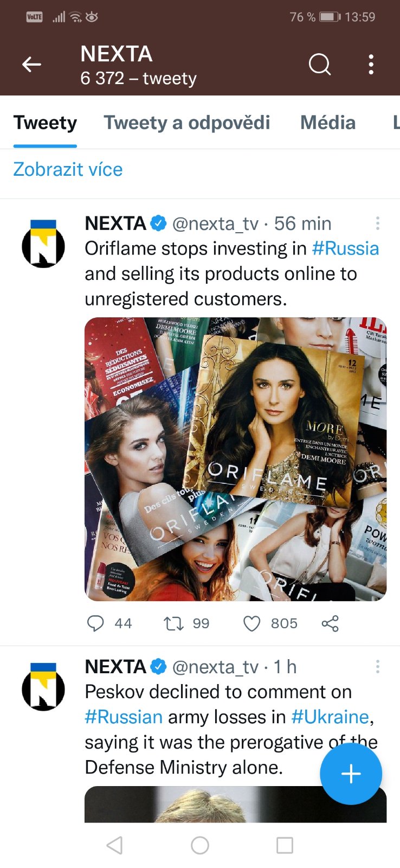Open the Oriflame magazine image
Screen dimensions: 400x868
click(x=235, y=459)
